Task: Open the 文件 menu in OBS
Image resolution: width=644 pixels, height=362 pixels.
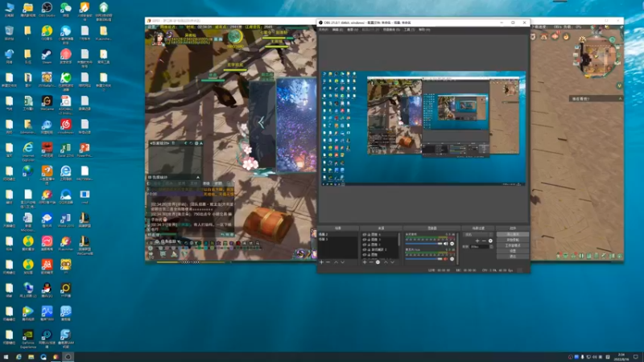Action: click(324, 30)
